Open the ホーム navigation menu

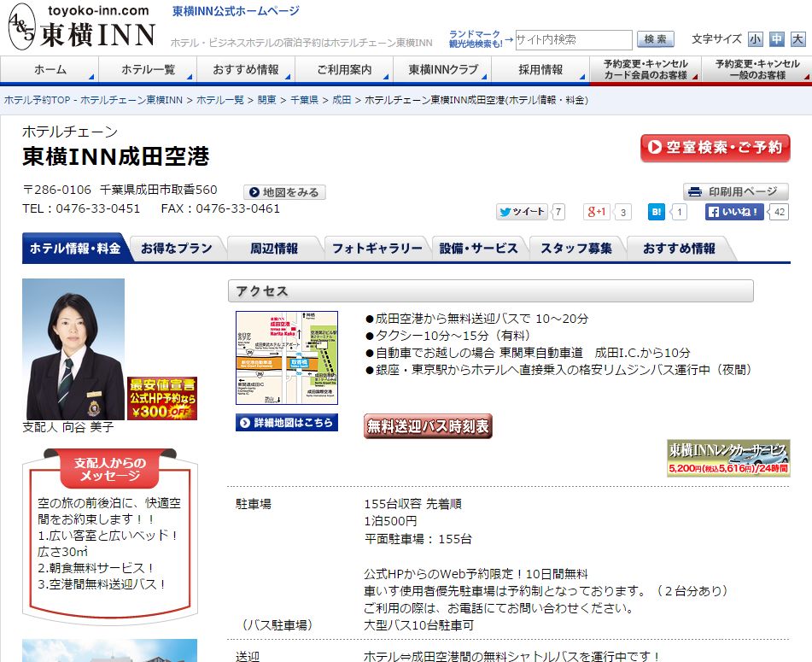point(50,69)
